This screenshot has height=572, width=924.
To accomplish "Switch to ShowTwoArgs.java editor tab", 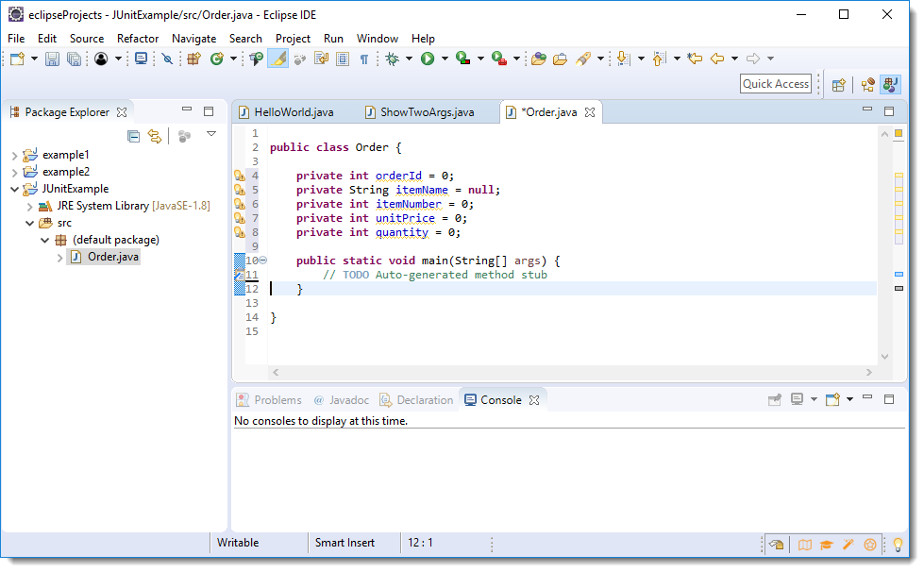I will pos(420,112).
